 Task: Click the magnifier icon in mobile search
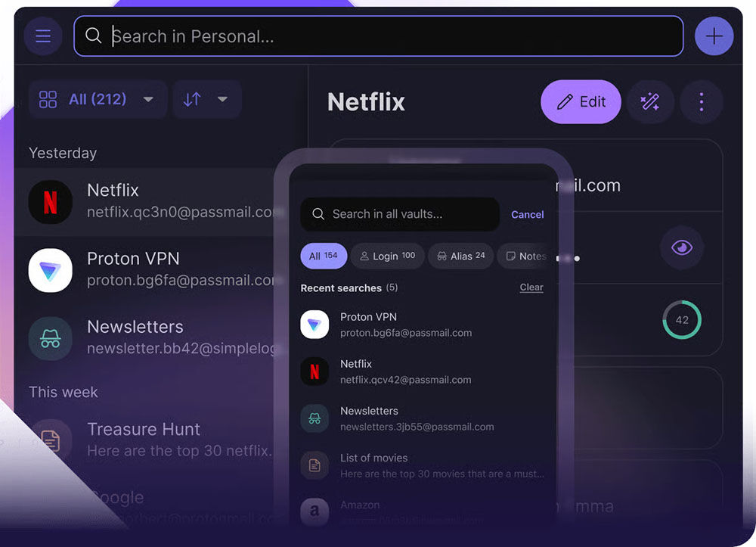pos(318,213)
